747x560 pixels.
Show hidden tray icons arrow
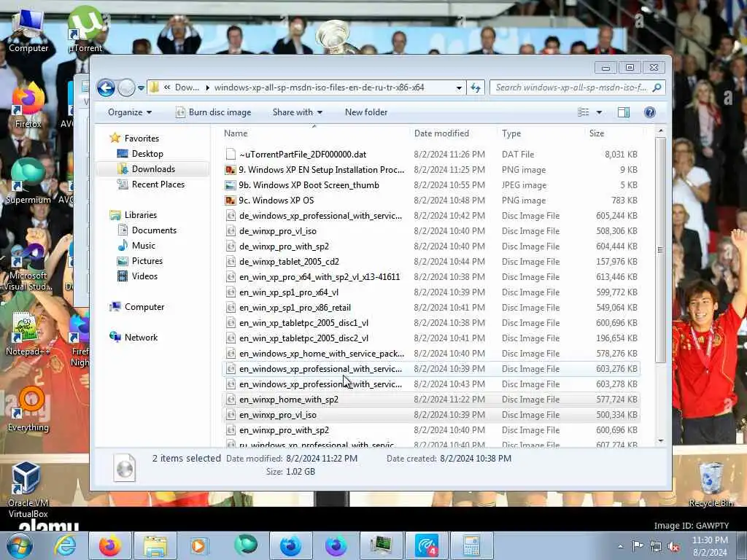tap(620, 546)
